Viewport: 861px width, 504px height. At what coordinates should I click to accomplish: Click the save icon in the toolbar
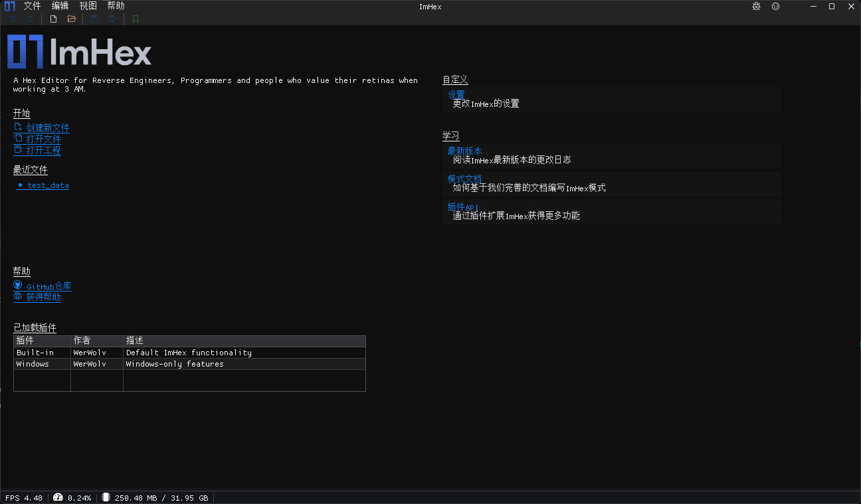94,19
